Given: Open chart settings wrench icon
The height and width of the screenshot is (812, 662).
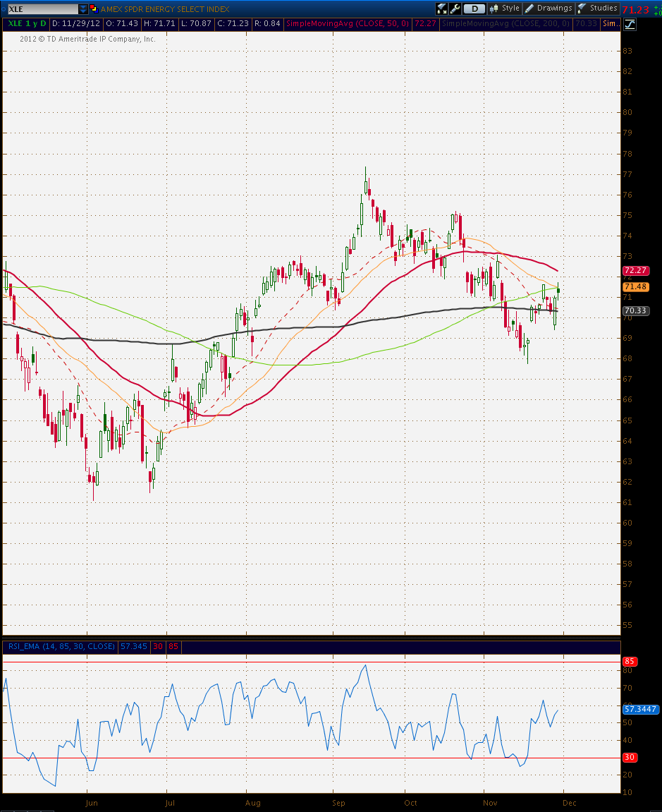Looking at the screenshot, I should click(455, 8).
